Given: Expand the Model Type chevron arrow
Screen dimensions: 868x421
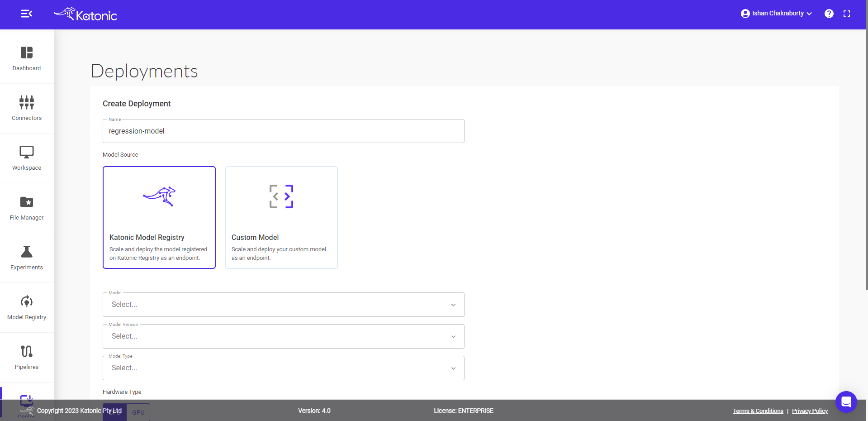Looking at the screenshot, I should pyautogui.click(x=453, y=368).
